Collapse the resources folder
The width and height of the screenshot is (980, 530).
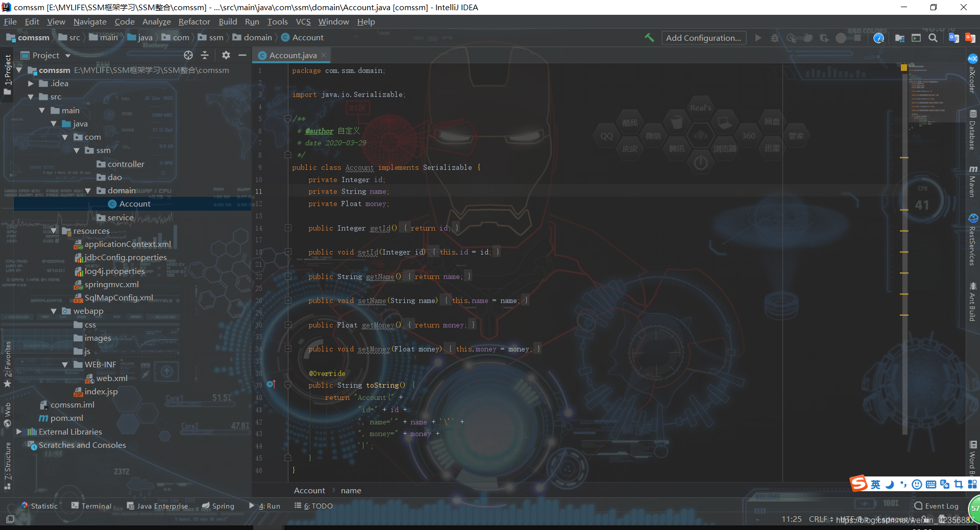tap(54, 231)
